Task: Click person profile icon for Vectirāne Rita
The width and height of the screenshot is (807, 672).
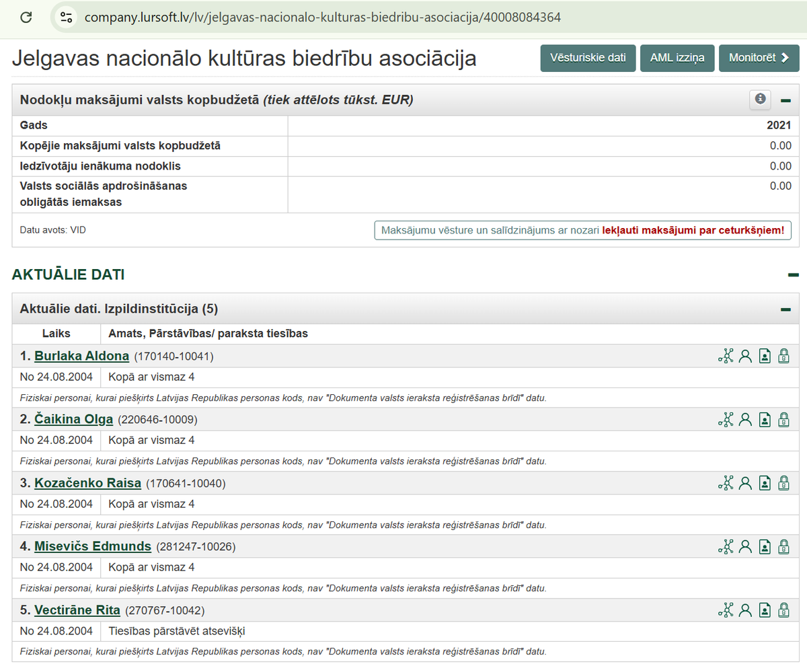Action: (745, 610)
